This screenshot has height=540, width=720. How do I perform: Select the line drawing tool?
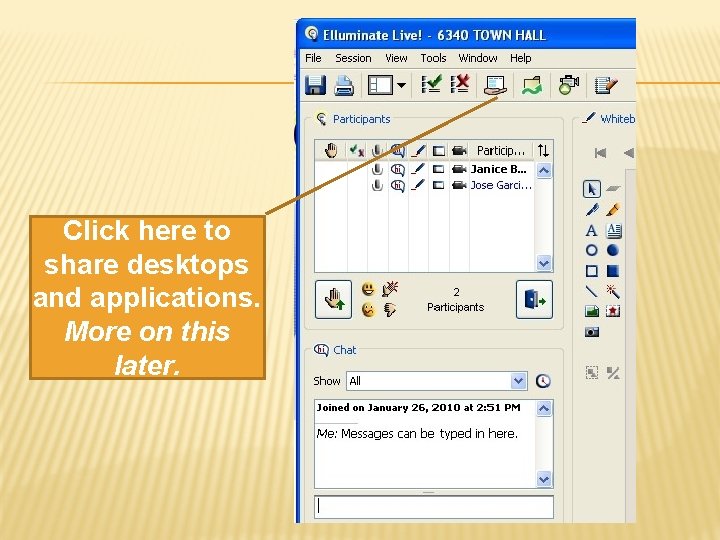591,291
